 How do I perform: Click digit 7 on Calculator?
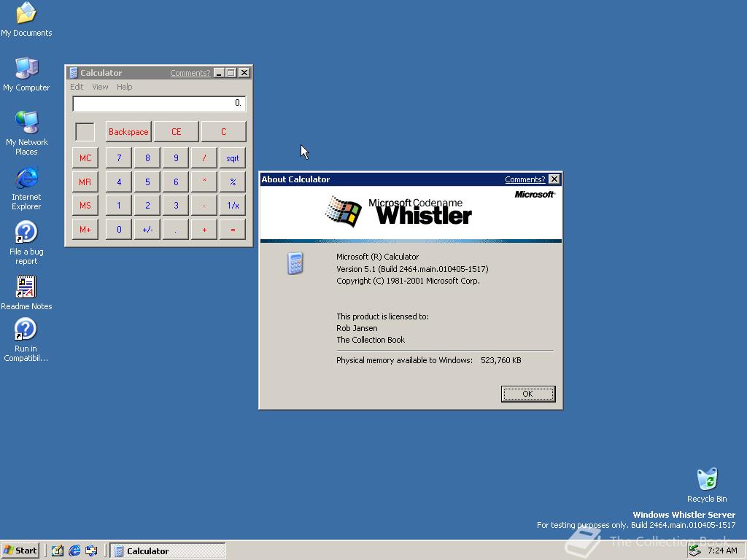tap(119, 157)
